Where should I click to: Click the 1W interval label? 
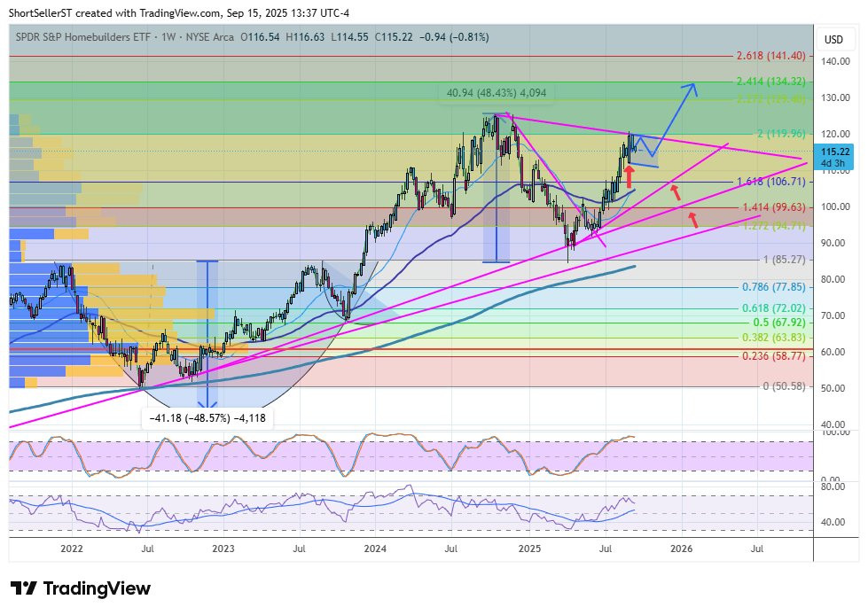tap(168, 37)
